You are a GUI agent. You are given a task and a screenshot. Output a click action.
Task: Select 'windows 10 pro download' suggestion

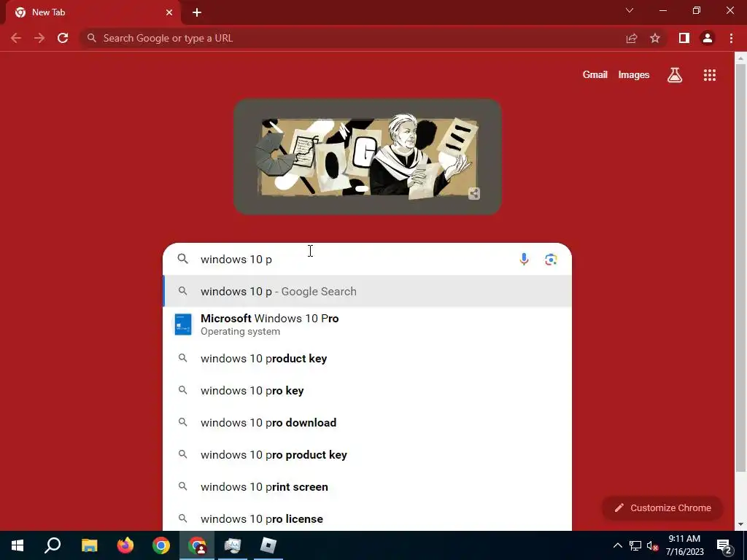368,423
